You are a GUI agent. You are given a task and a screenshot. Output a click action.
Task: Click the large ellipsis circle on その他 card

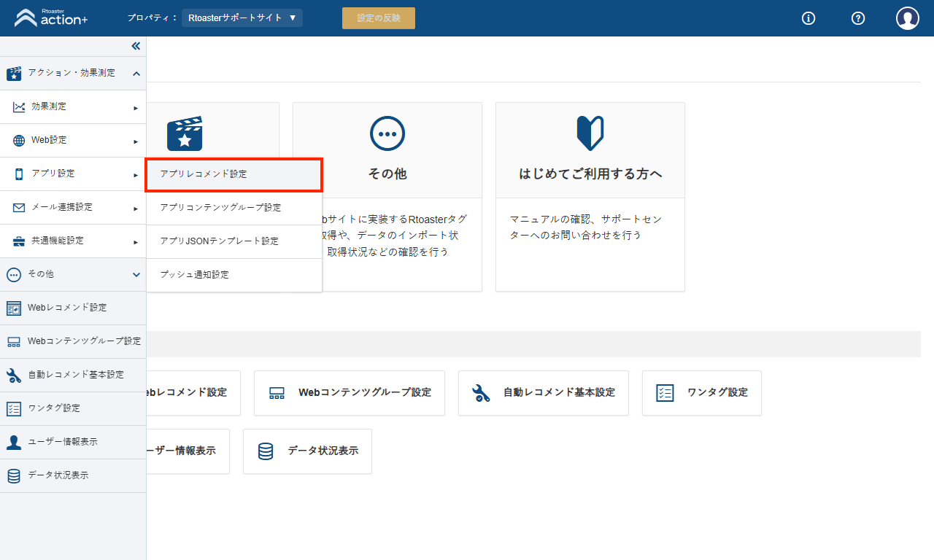[x=387, y=133]
